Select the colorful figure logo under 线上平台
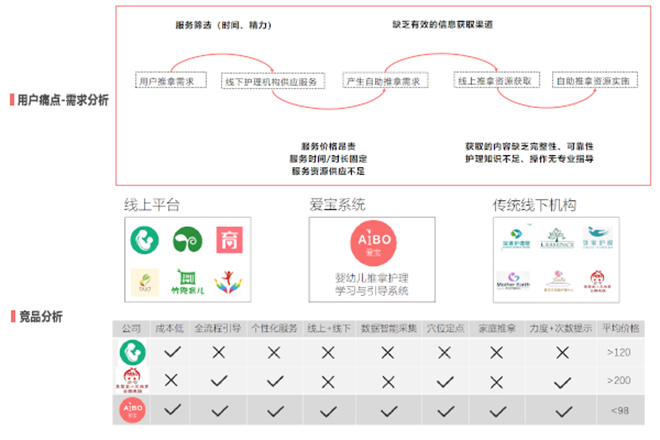Viewport: 660px width, 440px height. [x=228, y=284]
